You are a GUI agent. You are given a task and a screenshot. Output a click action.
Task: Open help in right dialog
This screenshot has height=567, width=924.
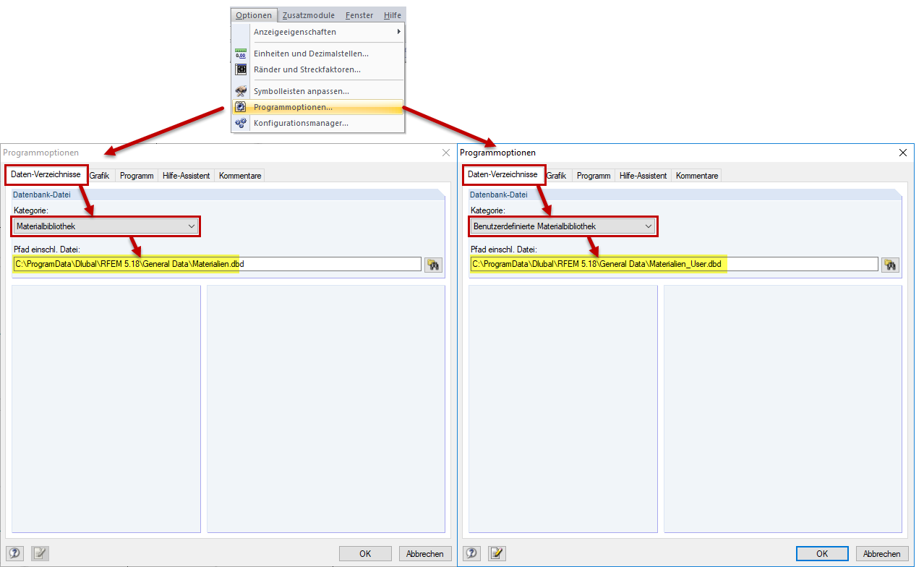click(x=472, y=553)
